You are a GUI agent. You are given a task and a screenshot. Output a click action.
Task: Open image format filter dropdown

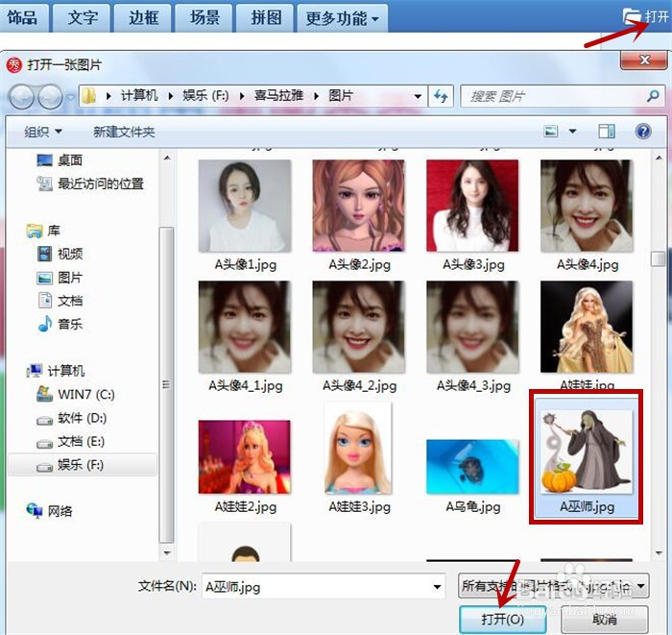click(x=553, y=586)
